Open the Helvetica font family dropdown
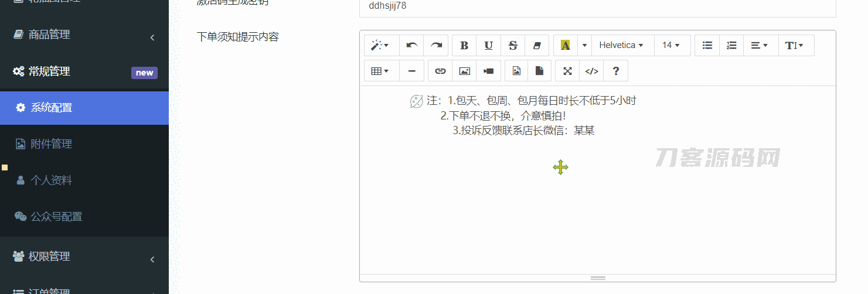The image size is (868, 294). [x=621, y=45]
